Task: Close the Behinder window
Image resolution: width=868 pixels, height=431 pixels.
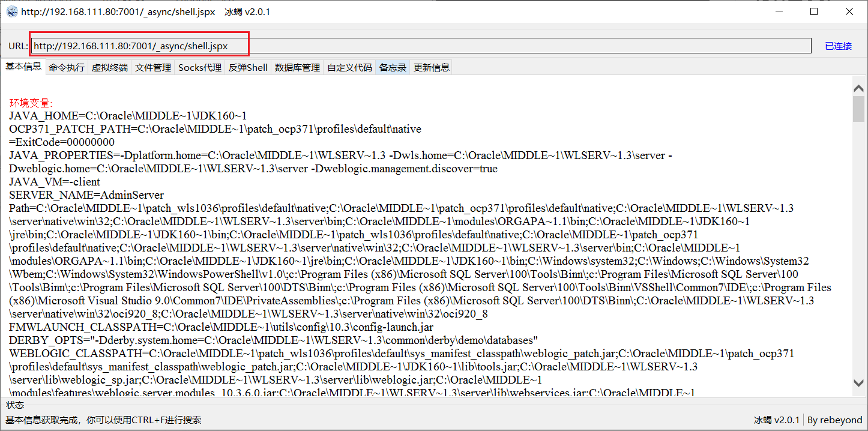Action: 849,11
